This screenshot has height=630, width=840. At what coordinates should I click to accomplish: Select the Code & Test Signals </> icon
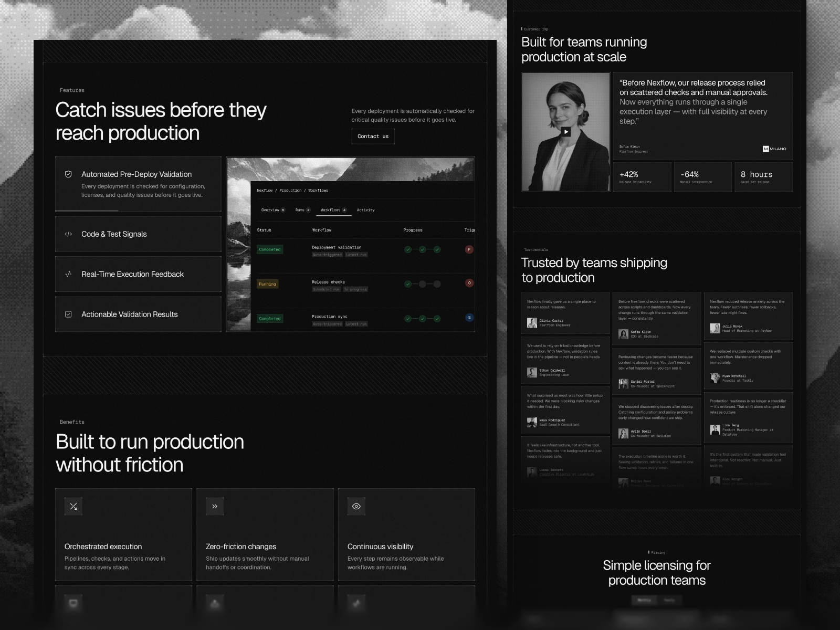(x=68, y=234)
